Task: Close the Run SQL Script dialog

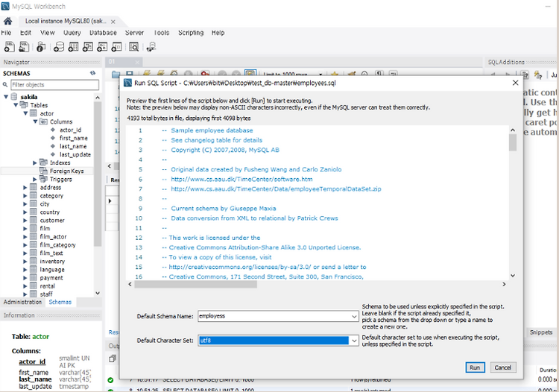Action: (515, 83)
